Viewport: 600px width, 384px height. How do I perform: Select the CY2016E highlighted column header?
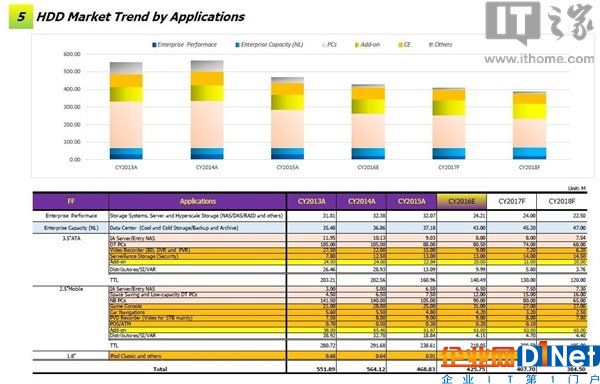click(461, 202)
